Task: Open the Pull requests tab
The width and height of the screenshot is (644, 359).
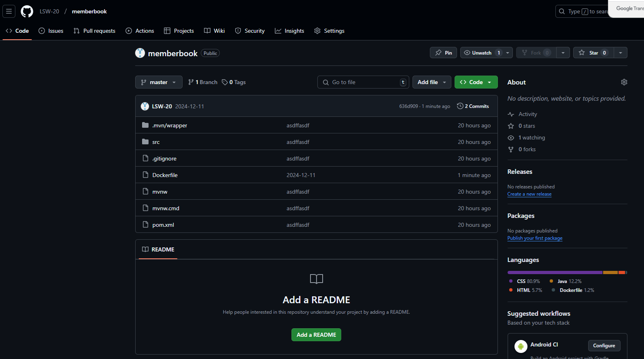Action: (x=94, y=31)
